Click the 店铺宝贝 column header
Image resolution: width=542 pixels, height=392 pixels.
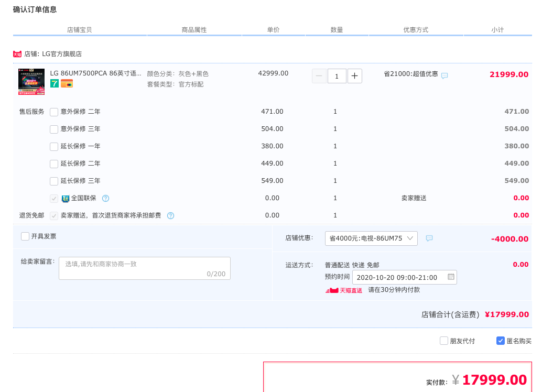(80, 30)
